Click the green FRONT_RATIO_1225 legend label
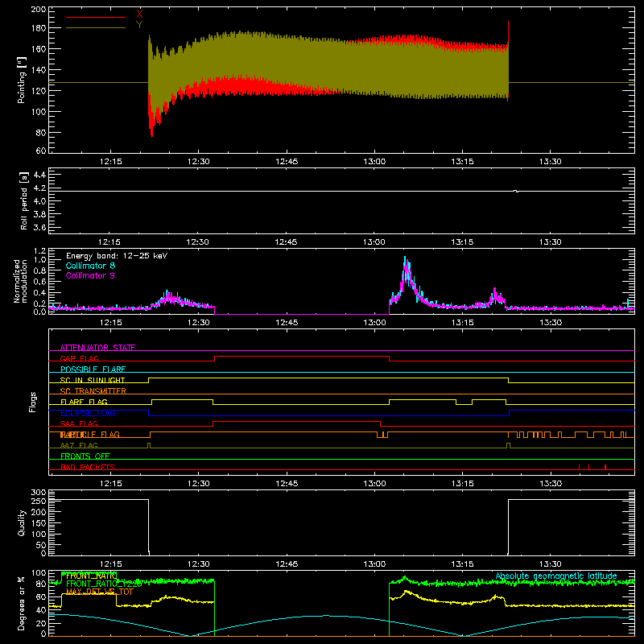Image resolution: width=644 pixels, height=644 pixels. coord(104,584)
